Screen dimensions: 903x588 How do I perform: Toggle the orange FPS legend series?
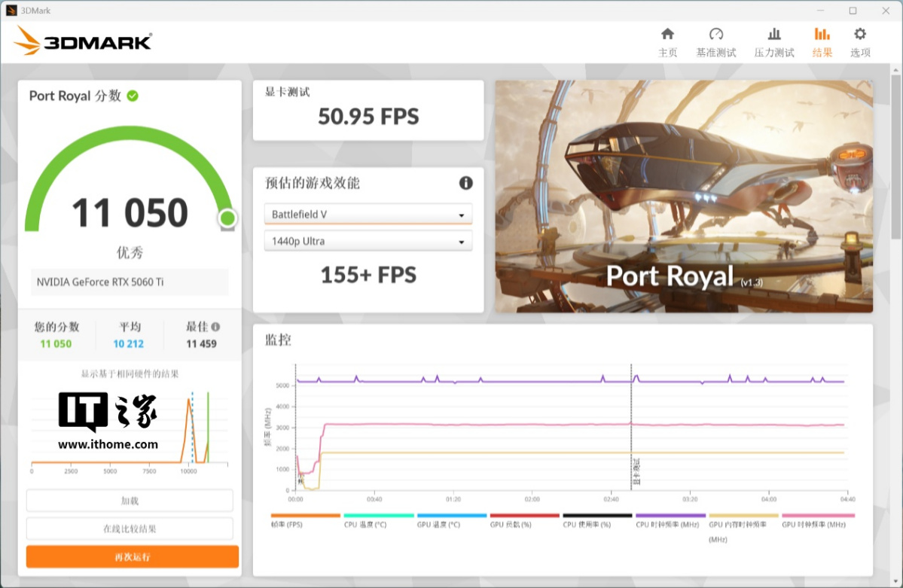click(305, 516)
